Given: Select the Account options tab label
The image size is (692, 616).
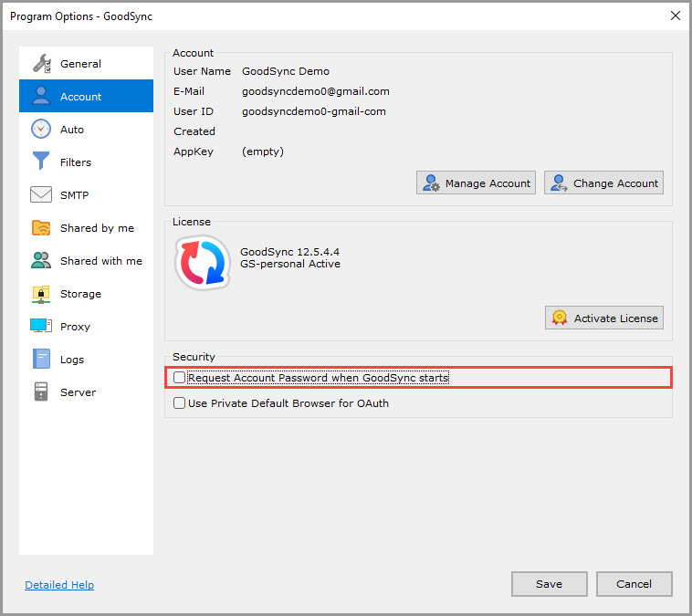Looking at the screenshot, I should coord(80,97).
